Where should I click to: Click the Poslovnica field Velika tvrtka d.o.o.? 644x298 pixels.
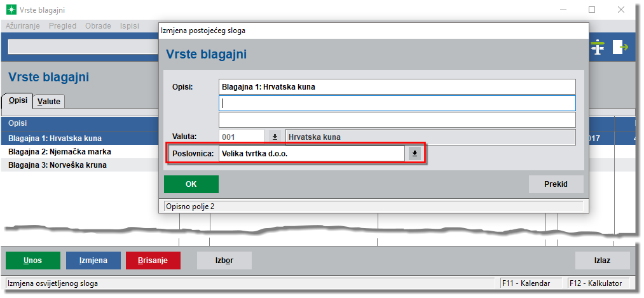(x=312, y=154)
